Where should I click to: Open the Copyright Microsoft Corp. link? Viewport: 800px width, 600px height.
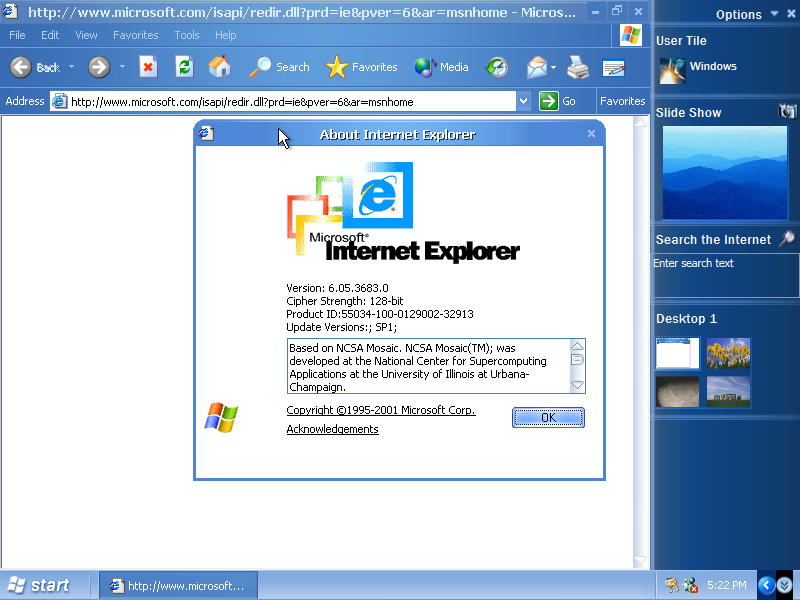click(381, 410)
